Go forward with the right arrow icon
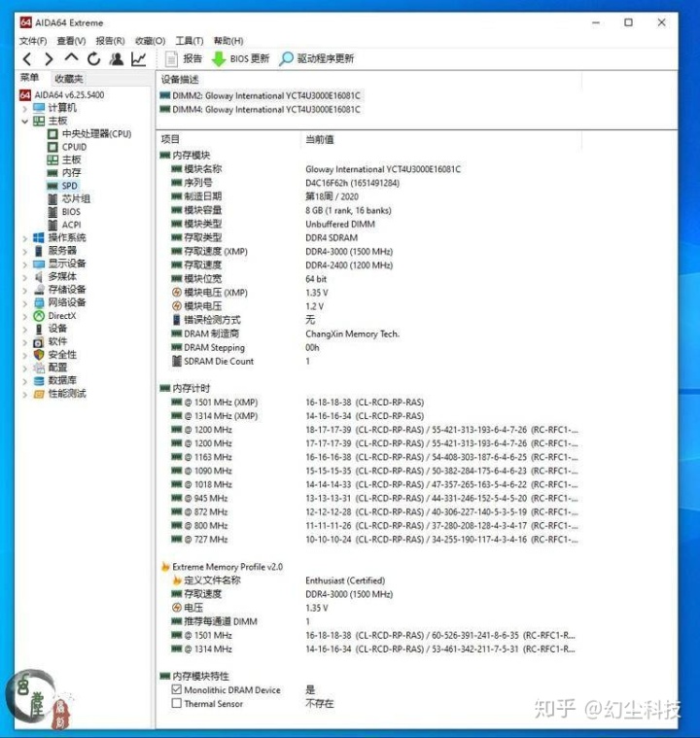 49,59
